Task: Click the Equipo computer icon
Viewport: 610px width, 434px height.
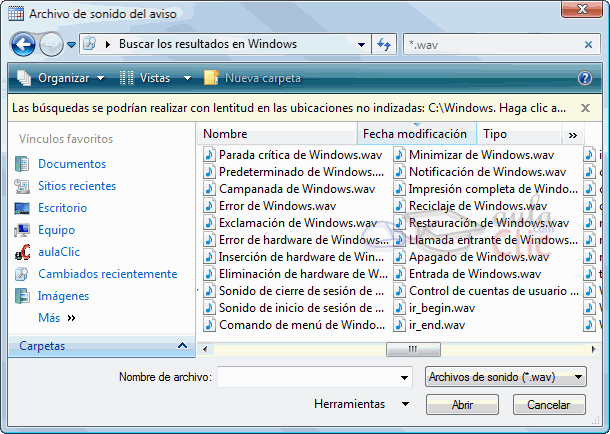Action: 22,230
